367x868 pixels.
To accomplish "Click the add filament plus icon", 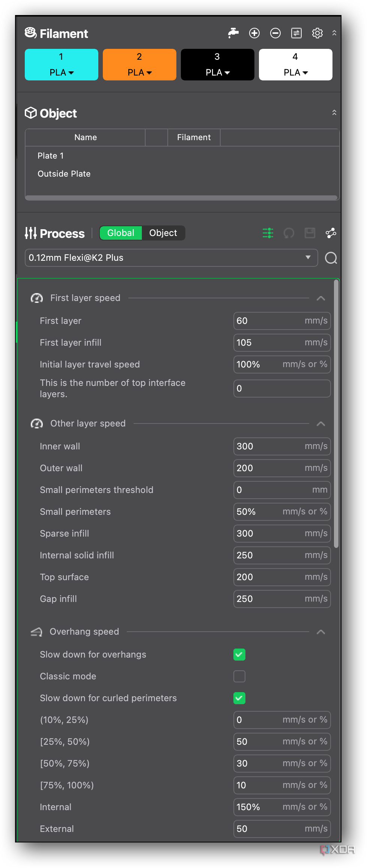I will 254,33.
